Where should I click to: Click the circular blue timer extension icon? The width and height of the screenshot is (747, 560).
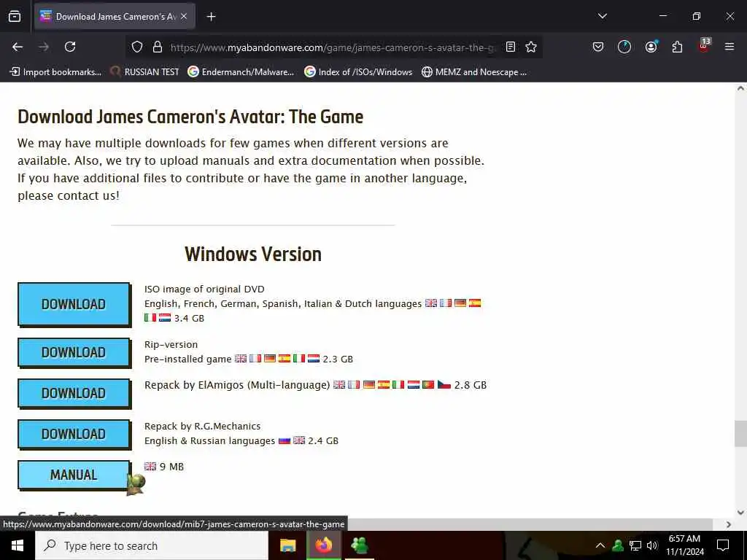click(624, 47)
